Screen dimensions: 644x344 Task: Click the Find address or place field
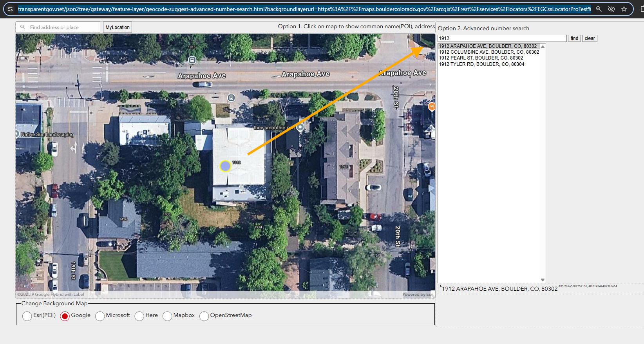click(x=63, y=27)
